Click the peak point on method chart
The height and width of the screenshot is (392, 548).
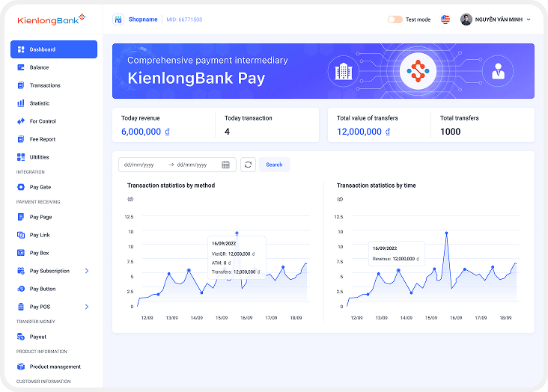pyautogui.click(x=237, y=233)
